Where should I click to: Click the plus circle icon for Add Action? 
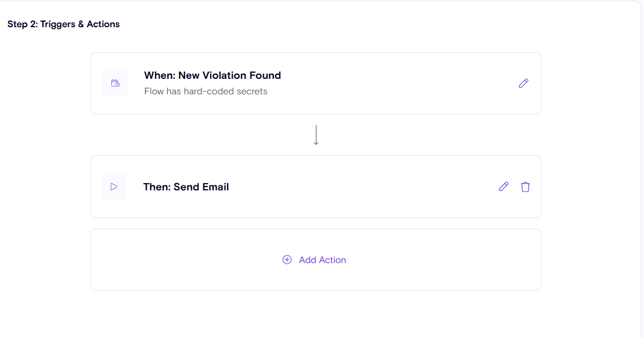click(x=287, y=260)
